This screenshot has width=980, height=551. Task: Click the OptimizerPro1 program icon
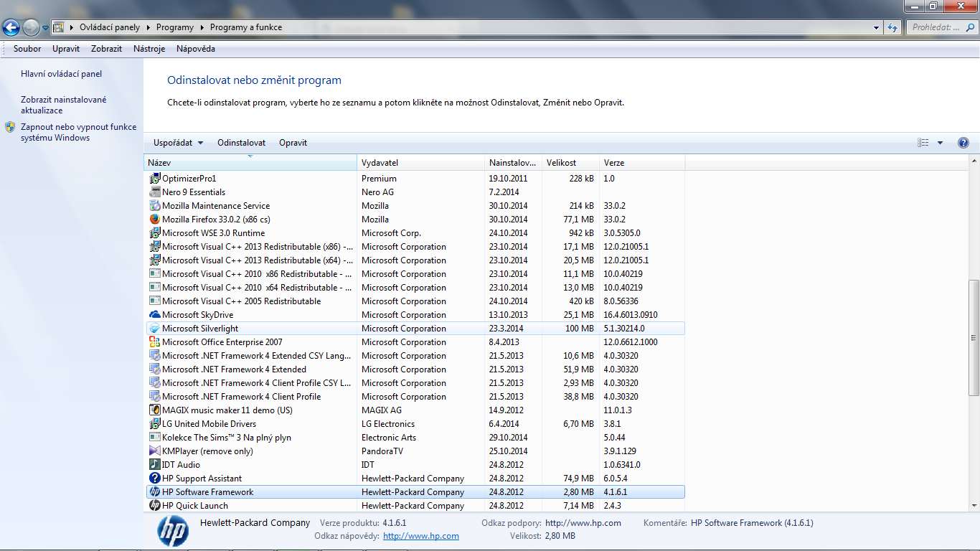(x=155, y=179)
